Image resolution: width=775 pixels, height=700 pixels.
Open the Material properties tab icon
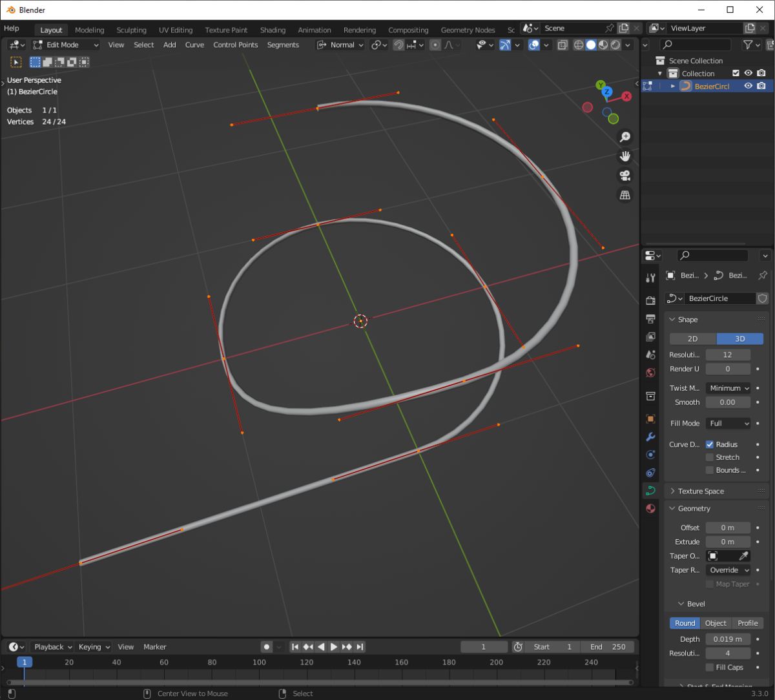[x=650, y=508]
